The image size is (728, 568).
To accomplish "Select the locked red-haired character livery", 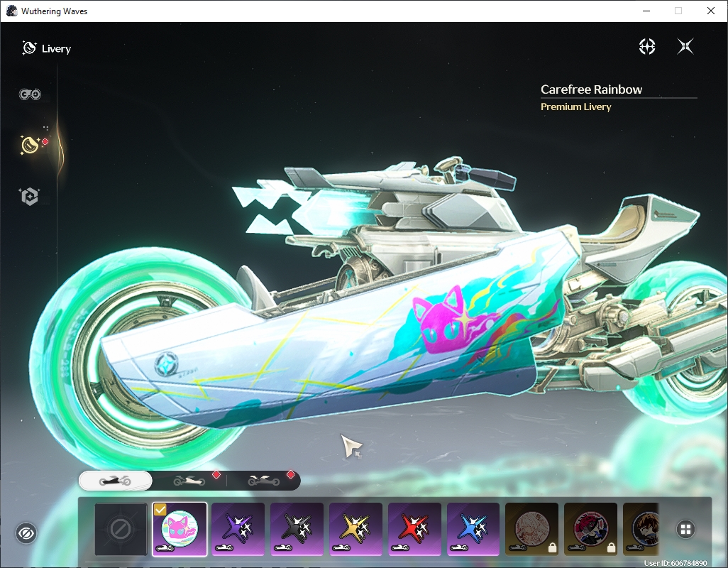I will pyautogui.click(x=590, y=529).
